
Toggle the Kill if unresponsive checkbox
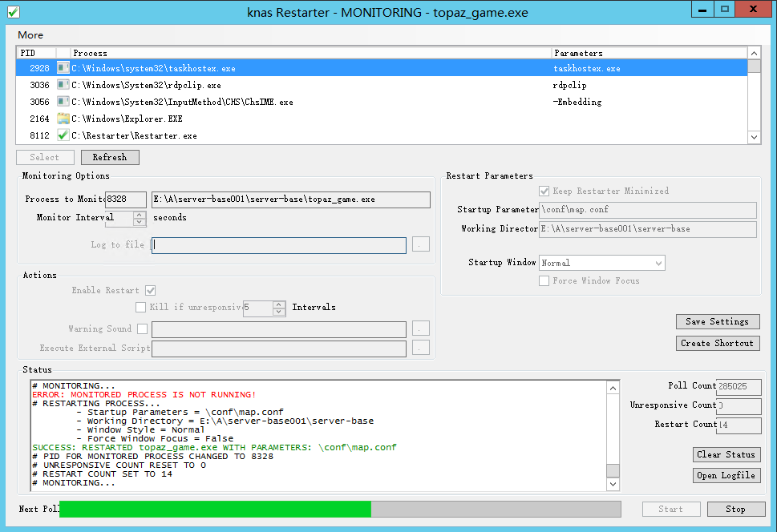(x=141, y=307)
